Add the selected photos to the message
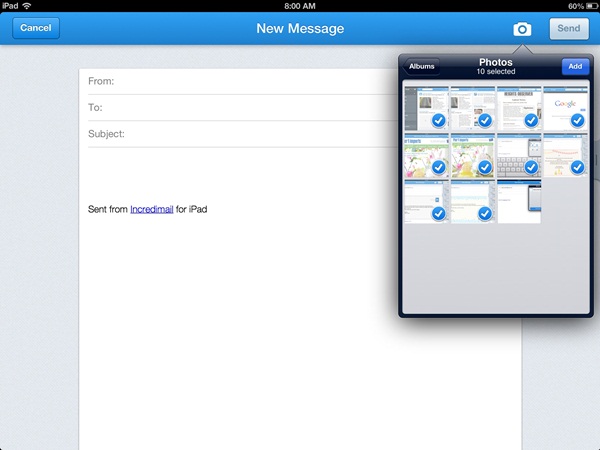600x450 pixels. (574, 66)
